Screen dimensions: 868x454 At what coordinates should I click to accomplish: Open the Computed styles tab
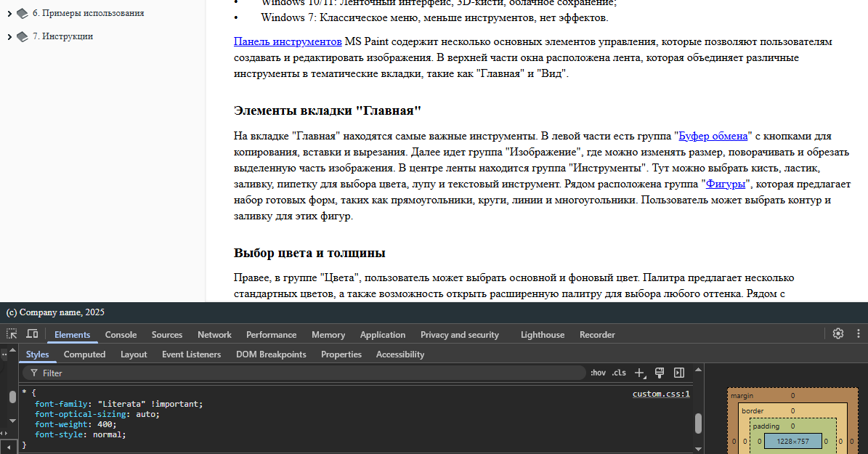tap(84, 354)
